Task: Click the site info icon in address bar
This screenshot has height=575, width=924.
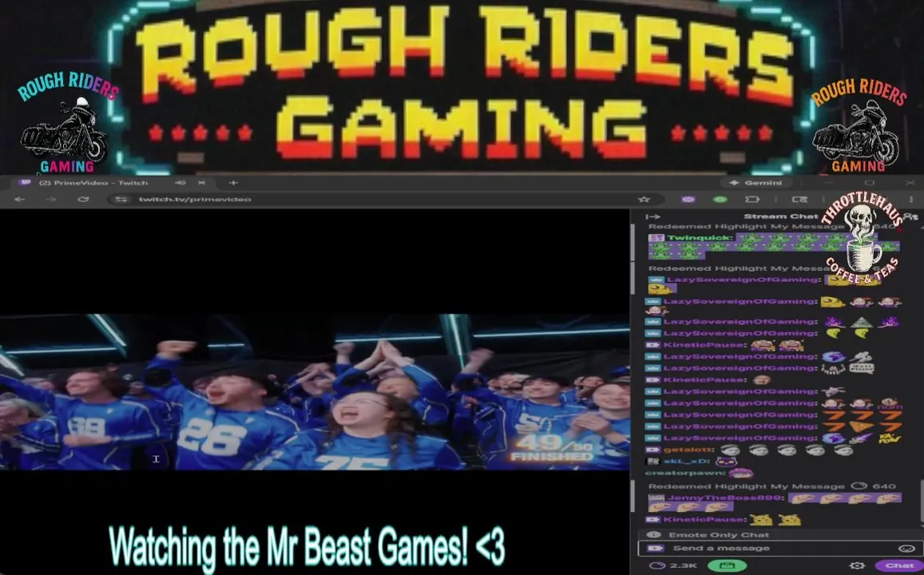Action: click(121, 200)
